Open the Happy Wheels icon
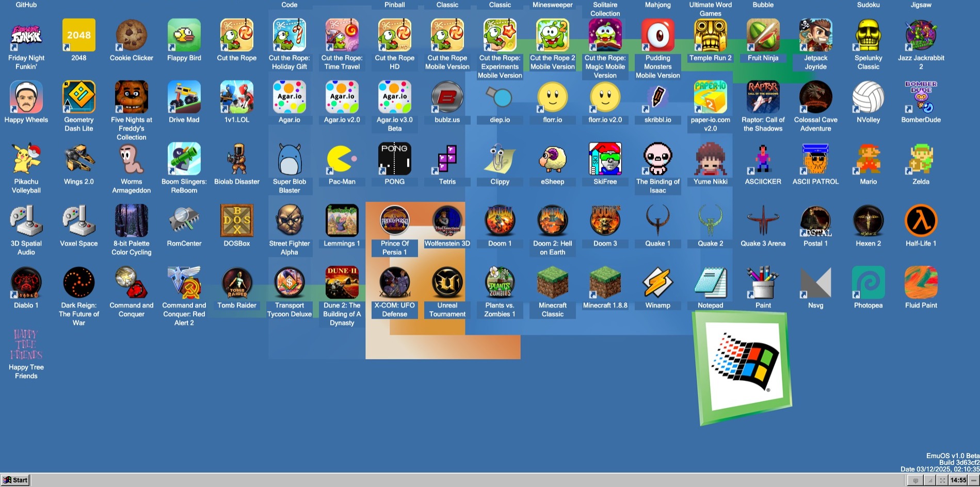This screenshot has width=980, height=487. point(26,97)
